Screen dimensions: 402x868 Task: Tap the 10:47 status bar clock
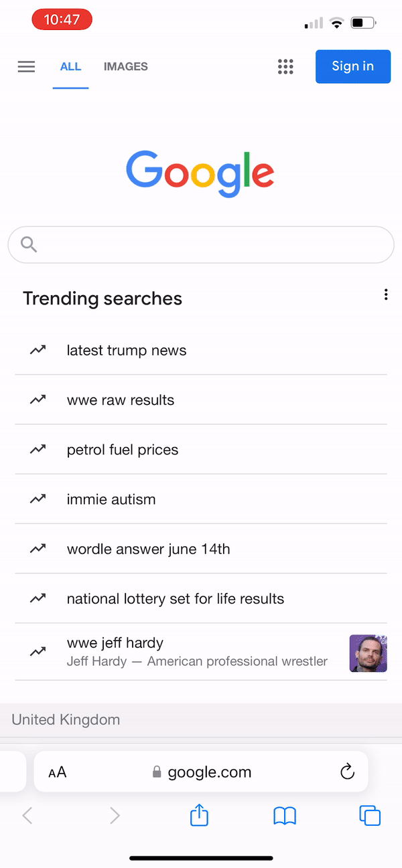[62, 20]
